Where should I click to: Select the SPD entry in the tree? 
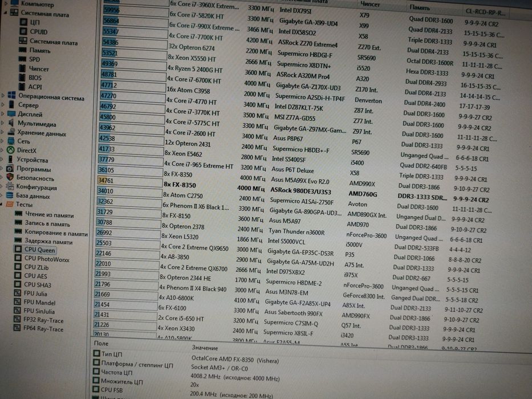click(34, 59)
